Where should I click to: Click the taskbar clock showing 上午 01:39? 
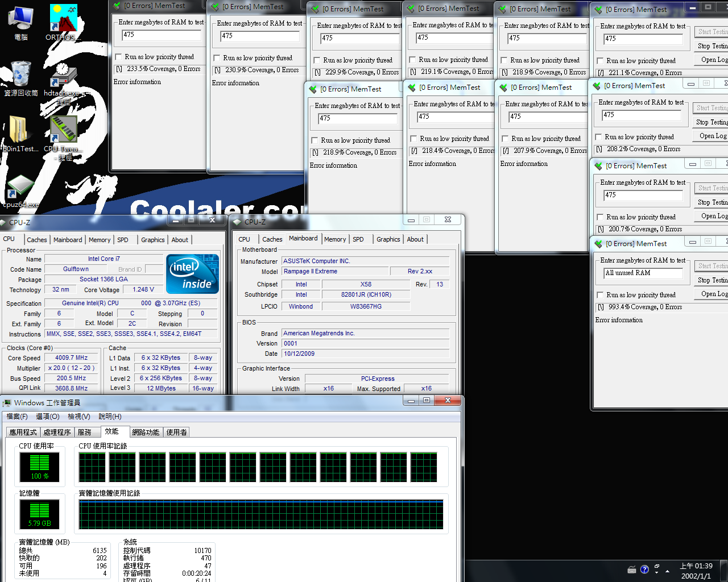tap(696, 571)
